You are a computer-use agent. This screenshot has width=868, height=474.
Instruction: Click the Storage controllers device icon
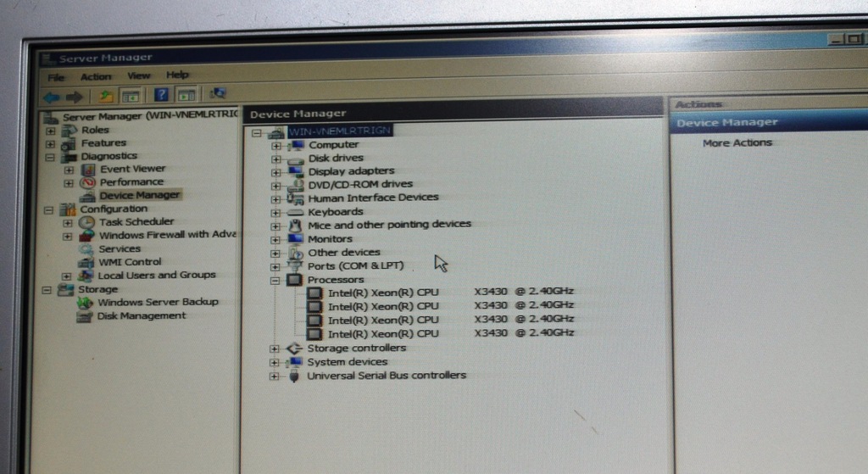[294, 349]
